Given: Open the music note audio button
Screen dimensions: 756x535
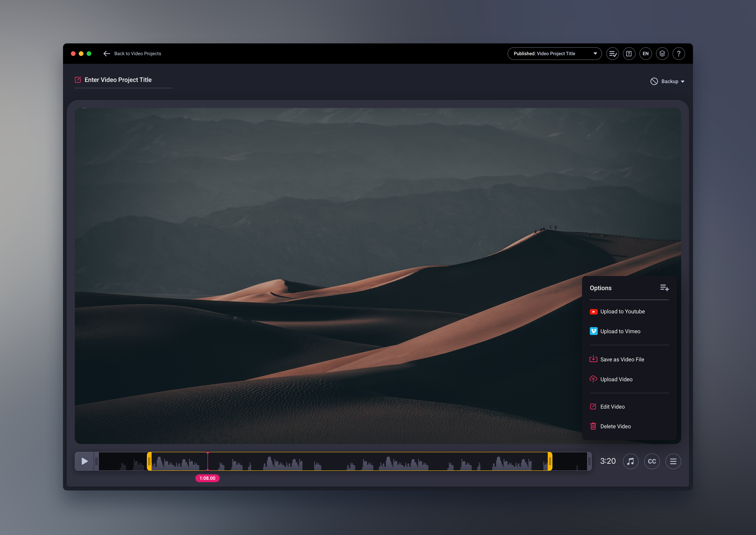Looking at the screenshot, I should (x=630, y=461).
